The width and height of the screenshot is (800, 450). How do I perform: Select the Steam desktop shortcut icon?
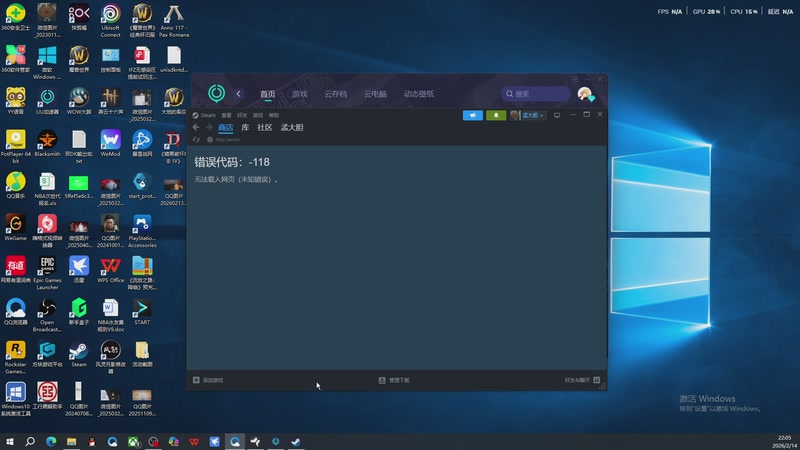(x=79, y=354)
